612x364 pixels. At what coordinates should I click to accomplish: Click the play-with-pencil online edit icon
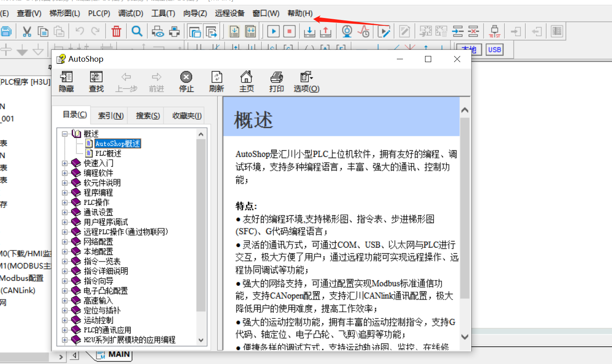(384, 31)
